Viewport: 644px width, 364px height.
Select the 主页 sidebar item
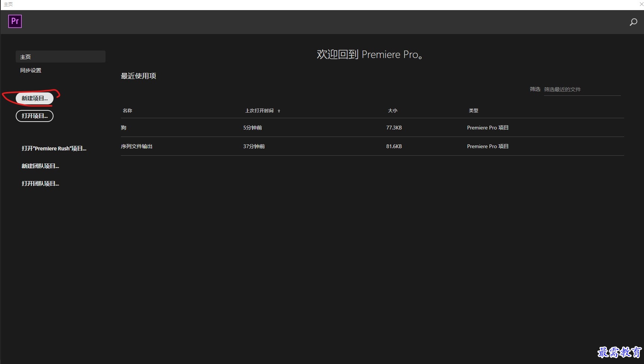61,56
